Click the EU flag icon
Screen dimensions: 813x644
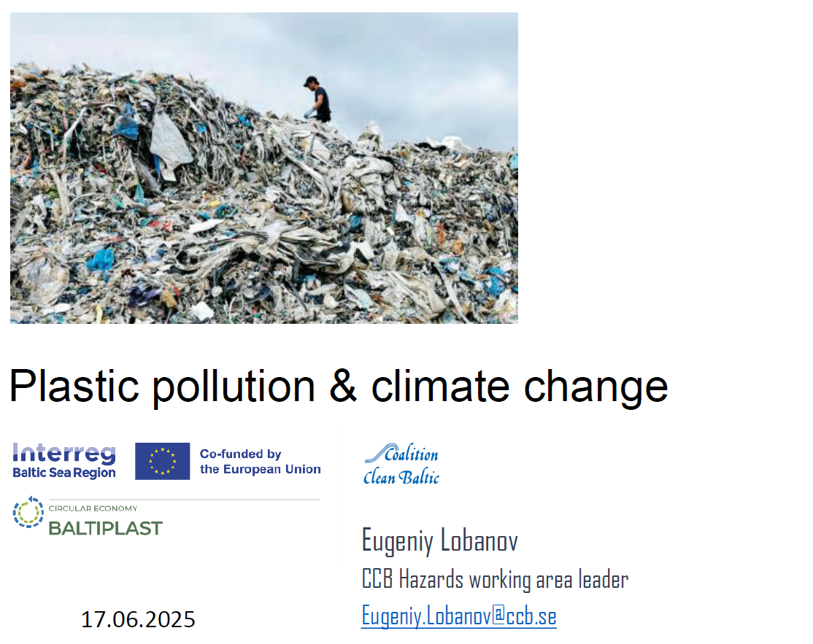(x=162, y=461)
